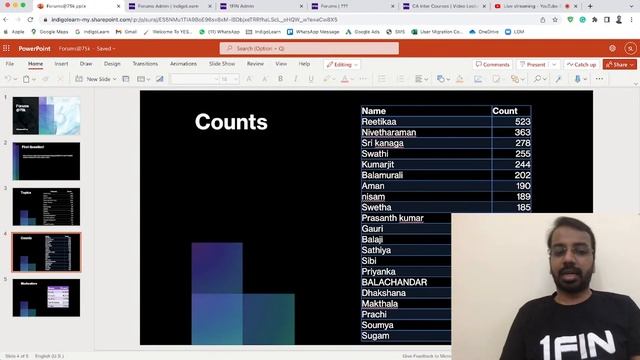
Task: Toggle Underline formatting
Action: point(311,79)
